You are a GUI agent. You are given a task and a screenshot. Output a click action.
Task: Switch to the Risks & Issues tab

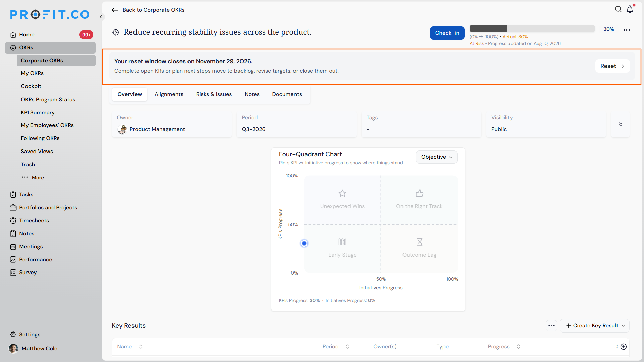[214, 94]
